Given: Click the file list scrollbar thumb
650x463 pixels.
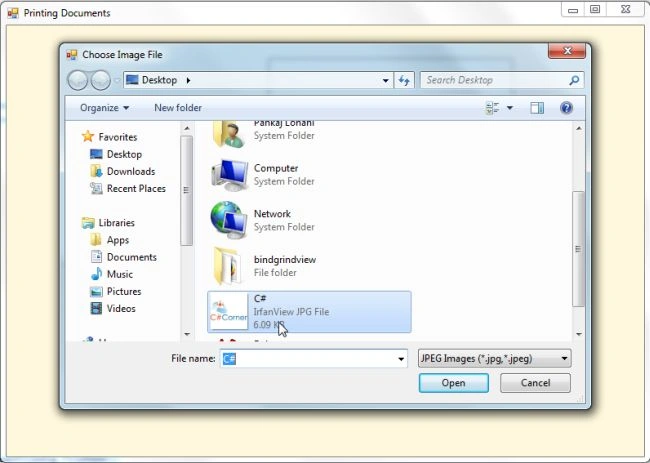Looking at the screenshot, I should (x=579, y=249).
